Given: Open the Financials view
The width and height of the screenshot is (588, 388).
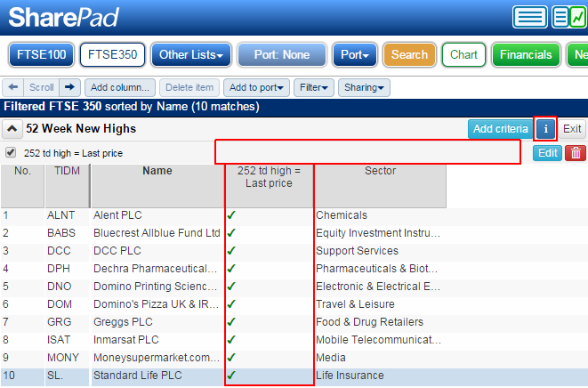Looking at the screenshot, I should coord(526,55).
